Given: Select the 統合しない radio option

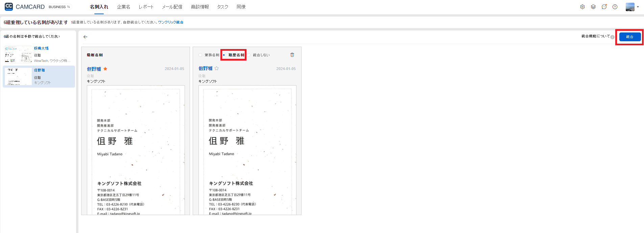Looking at the screenshot, I should click(x=249, y=55).
